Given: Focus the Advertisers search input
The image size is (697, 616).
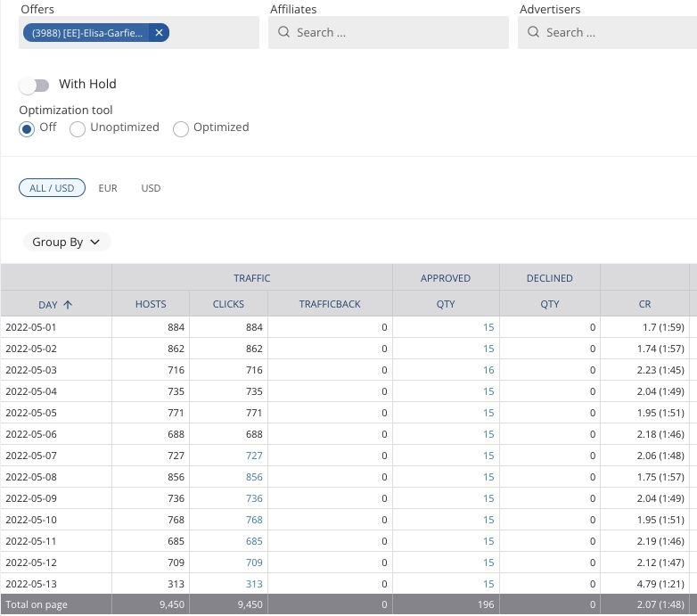Looking at the screenshot, I should [x=615, y=33].
